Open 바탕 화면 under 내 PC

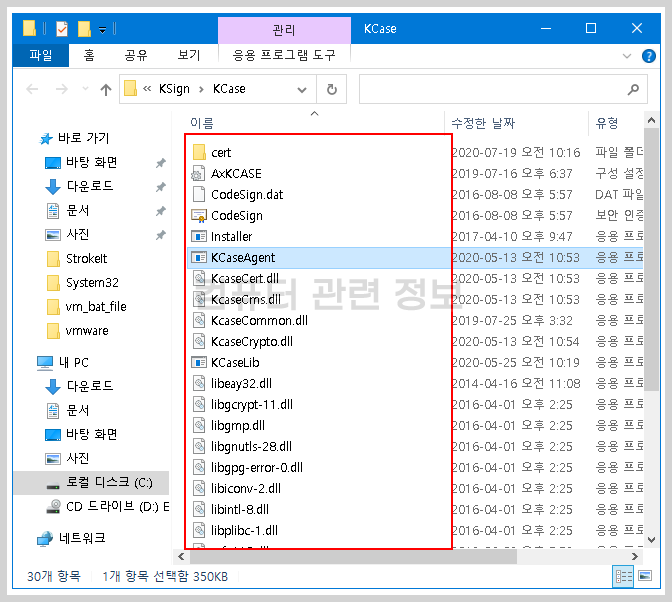[x=91, y=434]
